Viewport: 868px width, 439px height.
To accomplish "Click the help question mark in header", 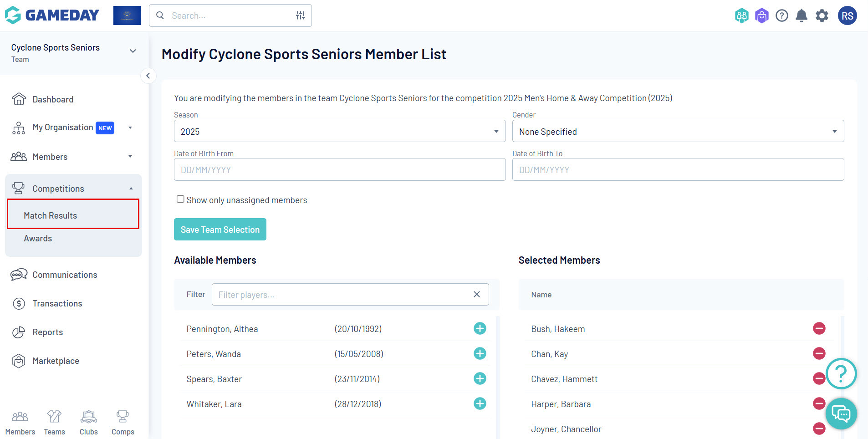I will pyautogui.click(x=781, y=16).
